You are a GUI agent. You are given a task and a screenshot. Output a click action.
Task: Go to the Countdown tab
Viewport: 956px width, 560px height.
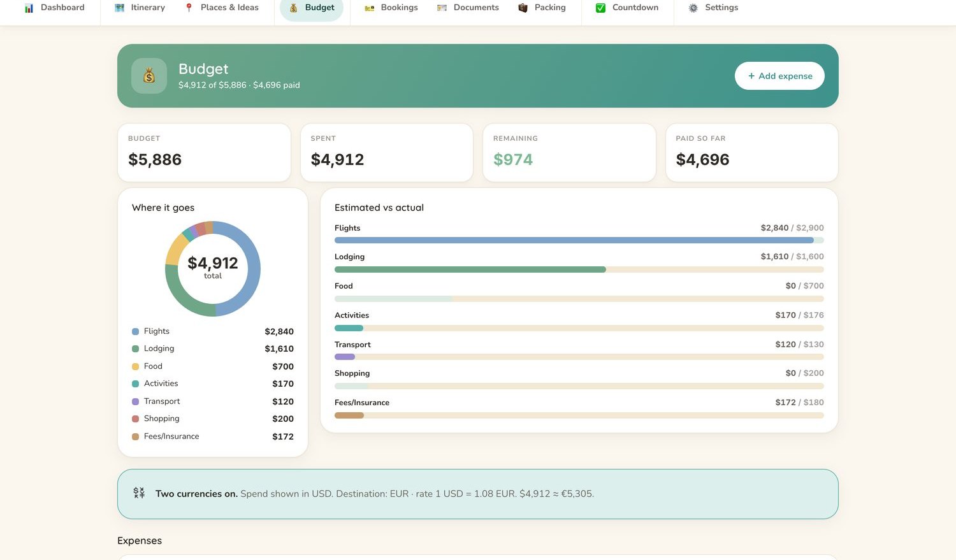click(627, 8)
